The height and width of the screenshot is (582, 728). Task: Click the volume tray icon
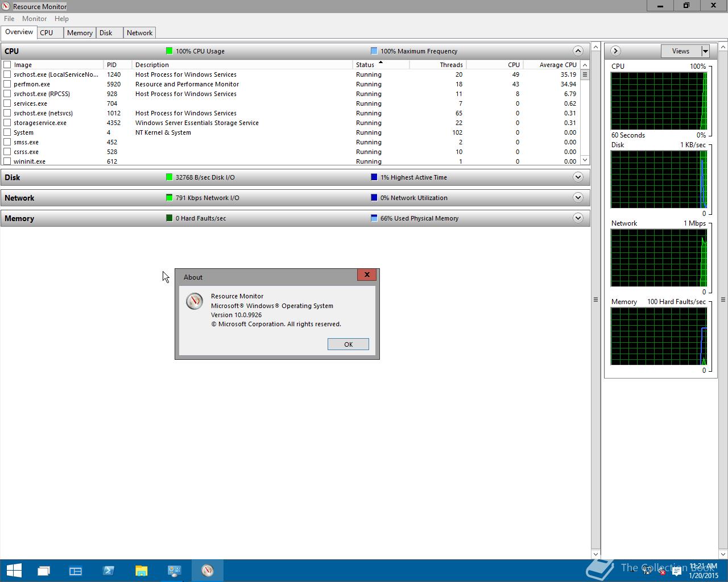(661, 571)
